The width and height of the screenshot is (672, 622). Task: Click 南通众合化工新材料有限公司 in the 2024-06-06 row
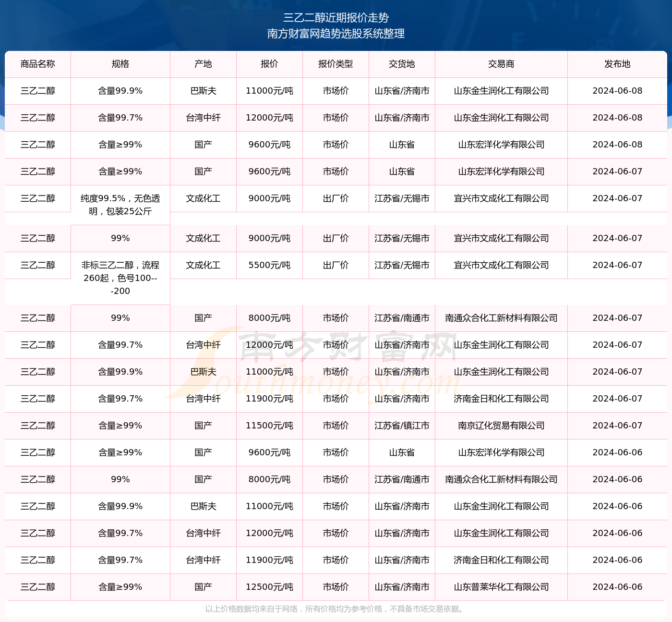pos(502,479)
